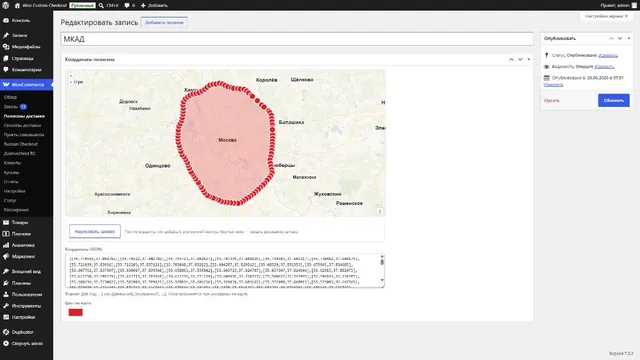
Task: Open Заказы orders submenu
Action: [x=15, y=107]
